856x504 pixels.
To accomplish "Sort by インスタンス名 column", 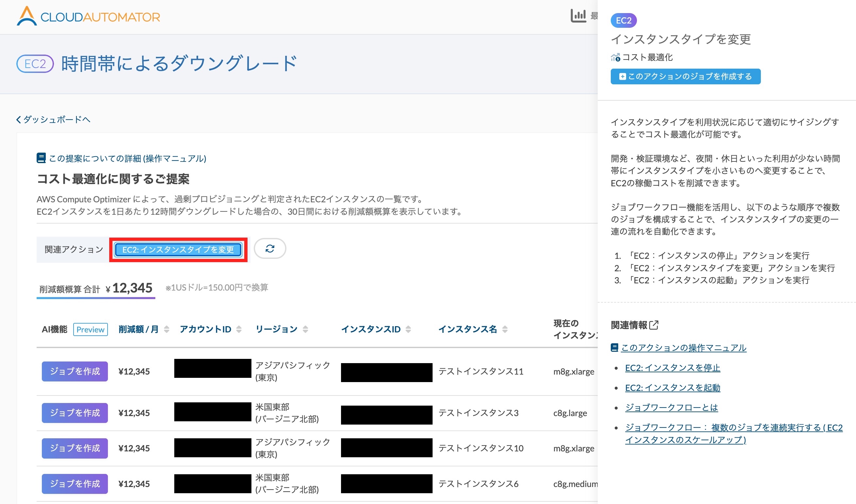I will pos(473,329).
